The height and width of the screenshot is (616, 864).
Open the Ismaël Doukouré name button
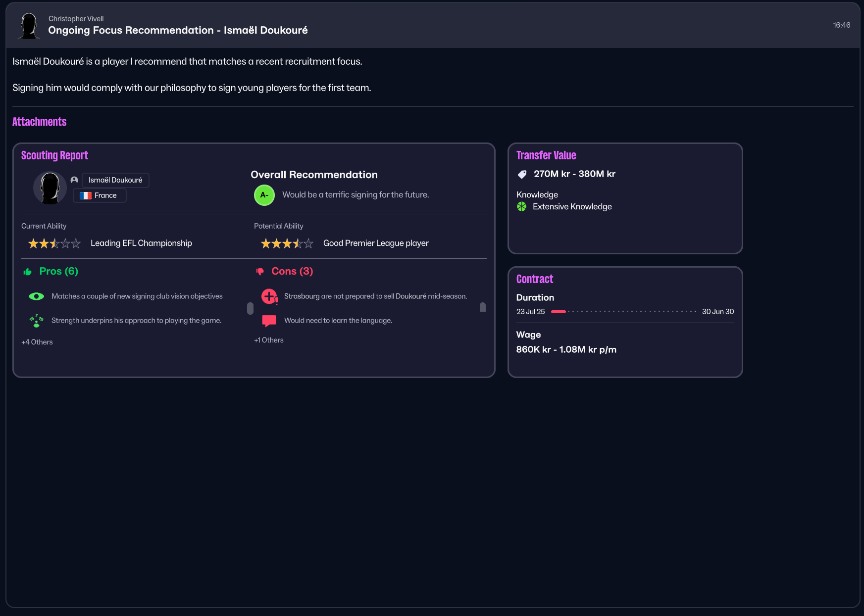pos(115,180)
